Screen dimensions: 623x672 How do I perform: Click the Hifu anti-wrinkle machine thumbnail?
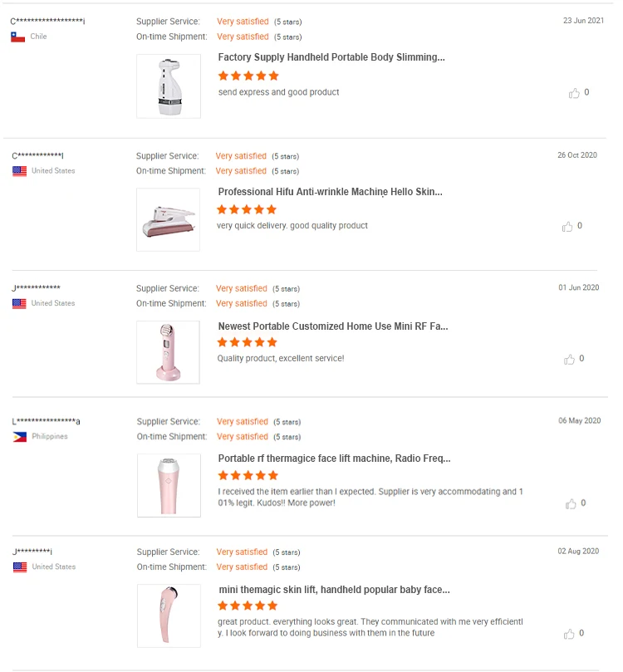169,220
